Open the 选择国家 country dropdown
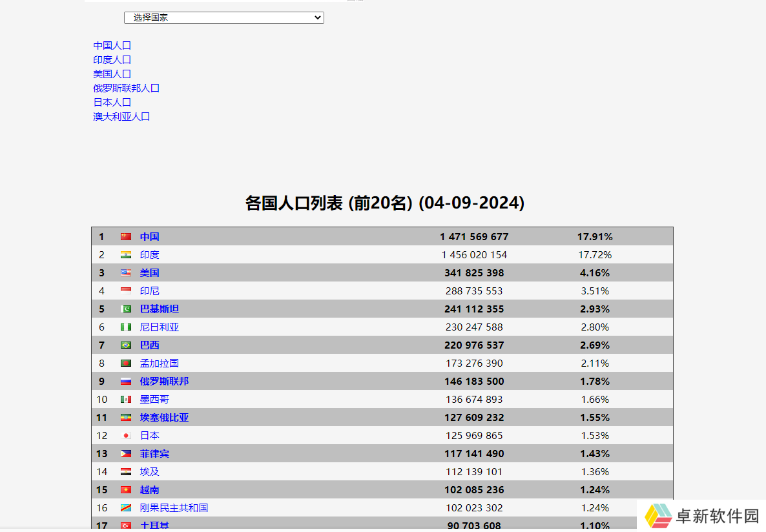This screenshot has width=766, height=532. [223, 18]
